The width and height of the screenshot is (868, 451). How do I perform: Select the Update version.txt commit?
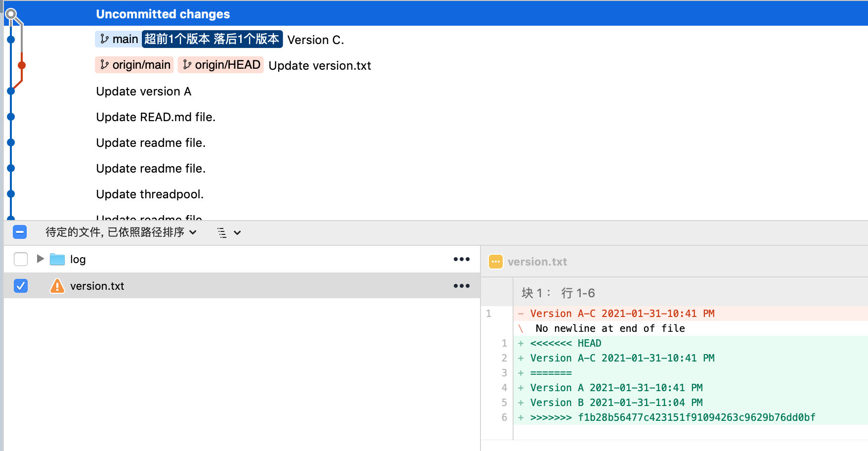click(x=320, y=65)
